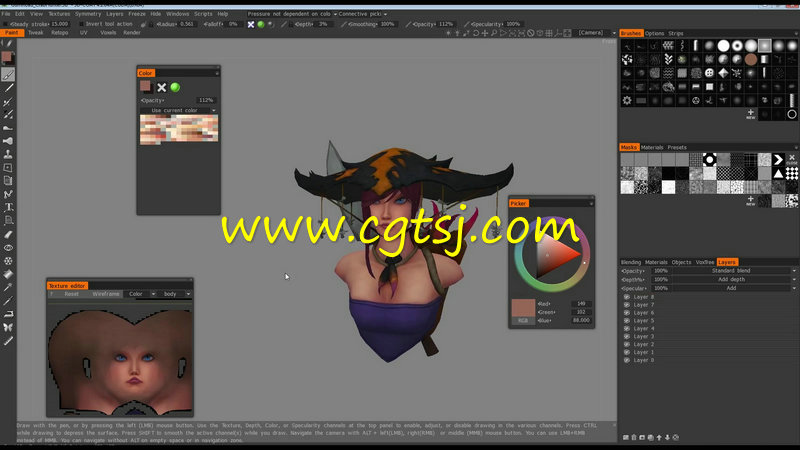
Task: Open the Presets tab
Action: (677, 147)
